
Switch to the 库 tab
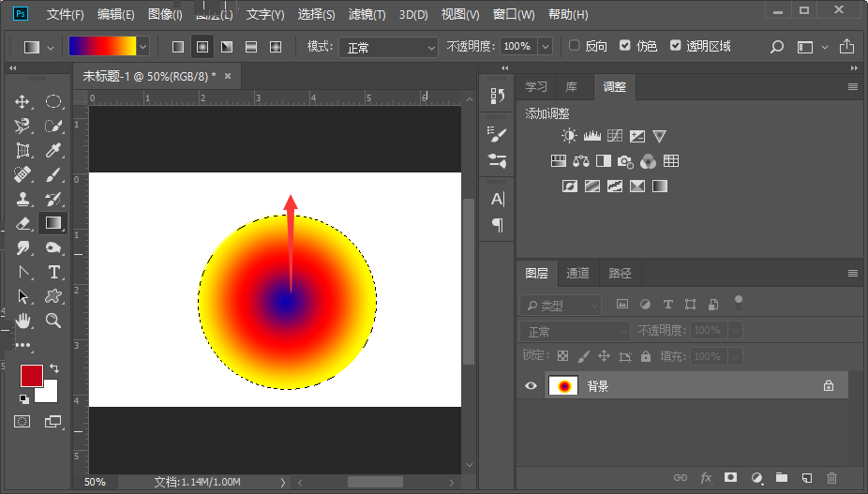(x=571, y=86)
